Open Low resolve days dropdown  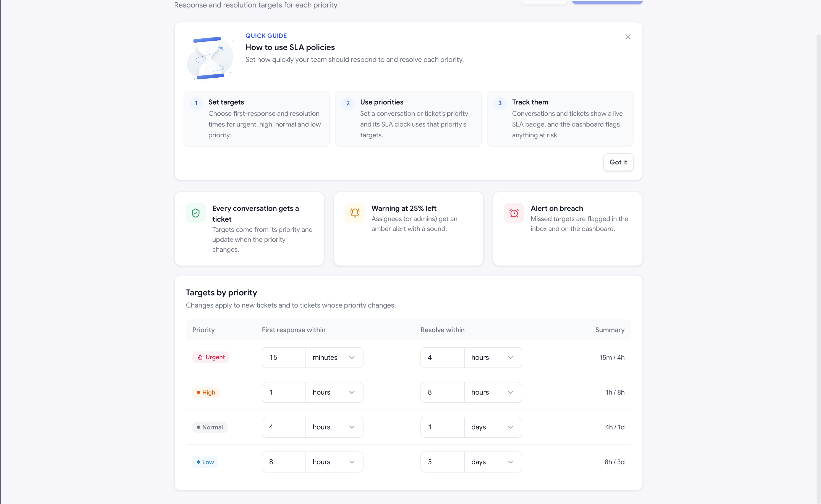(493, 462)
